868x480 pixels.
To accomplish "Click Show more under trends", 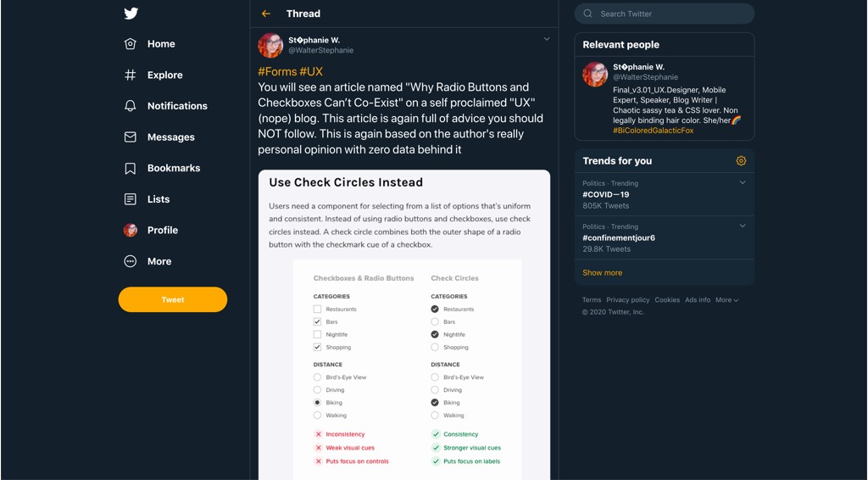I will point(602,273).
